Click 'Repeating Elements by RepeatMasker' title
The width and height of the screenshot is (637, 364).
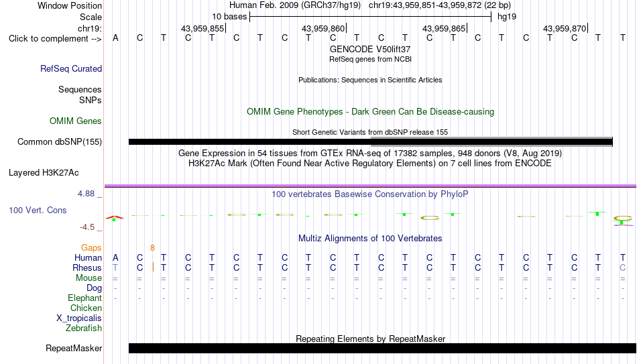tap(371, 339)
